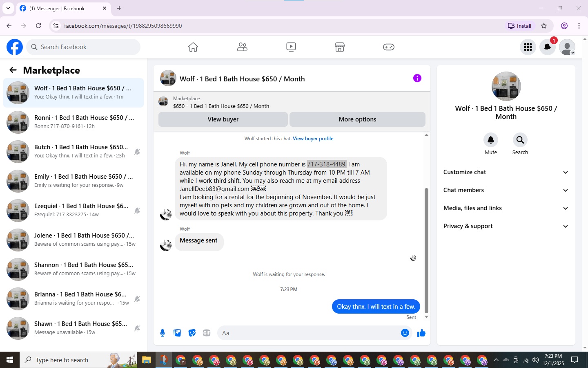Open the Marketplace storefront icon
588x368 pixels.
pyautogui.click(x=340, y=47)
